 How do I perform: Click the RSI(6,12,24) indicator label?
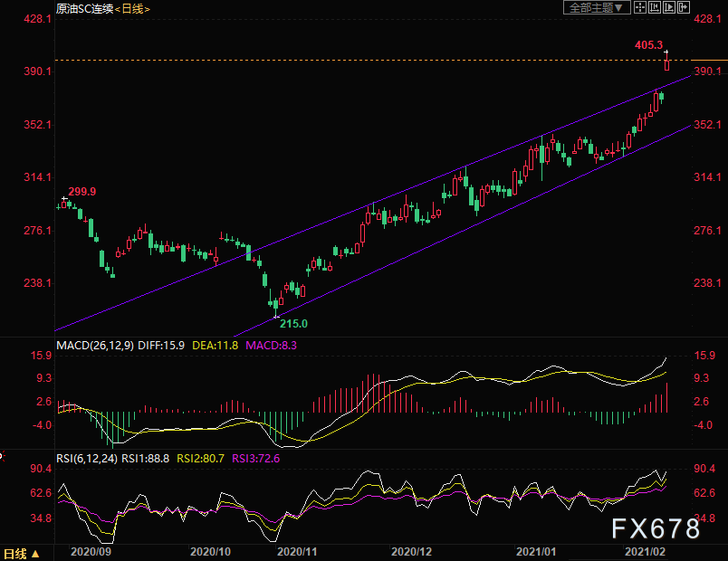pos(87,459)
